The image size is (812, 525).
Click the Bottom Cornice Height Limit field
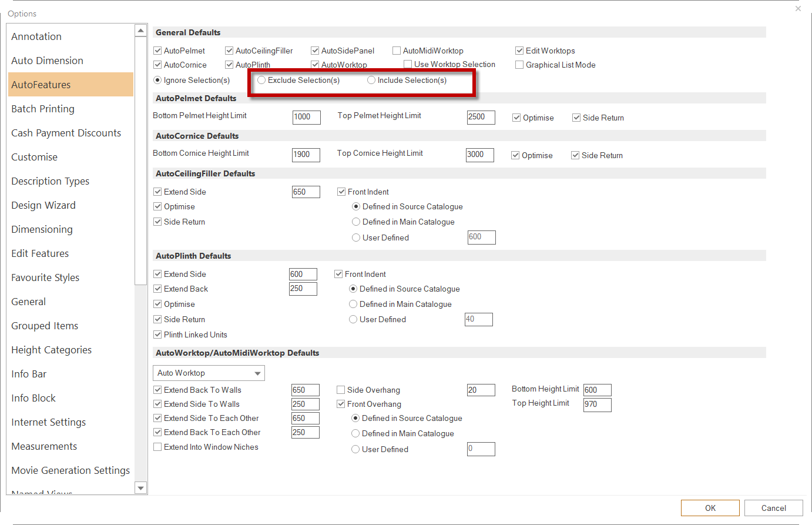point(306,155)
